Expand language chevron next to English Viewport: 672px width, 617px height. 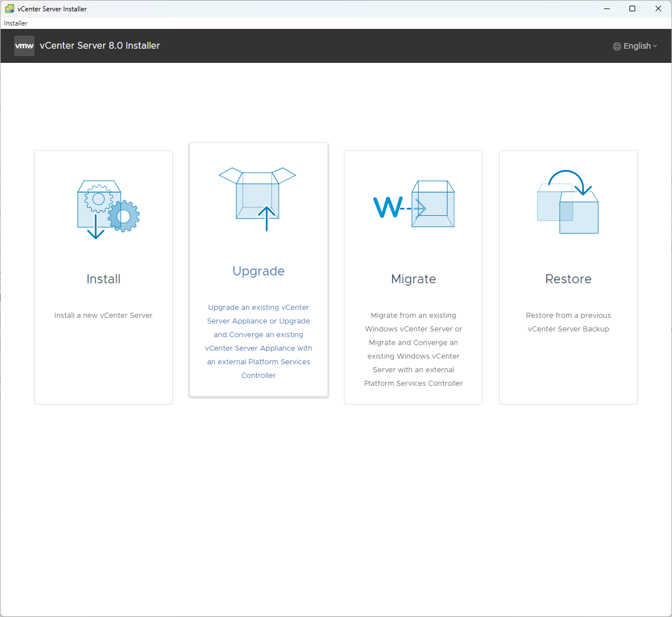pos(655,46)
